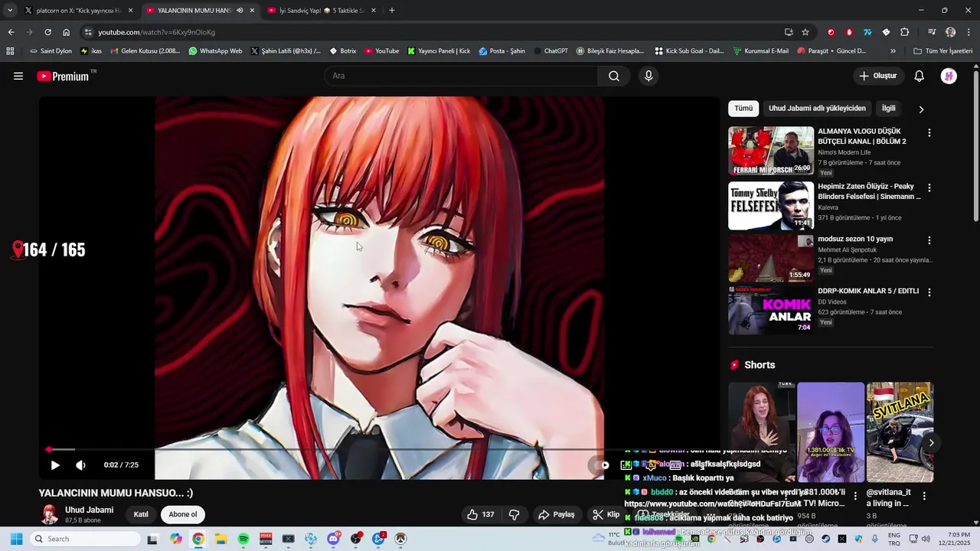The height and width of the screenshot is (551, 980).
Task: Open taskbar clock and date
Action: (x=954, y=539)
